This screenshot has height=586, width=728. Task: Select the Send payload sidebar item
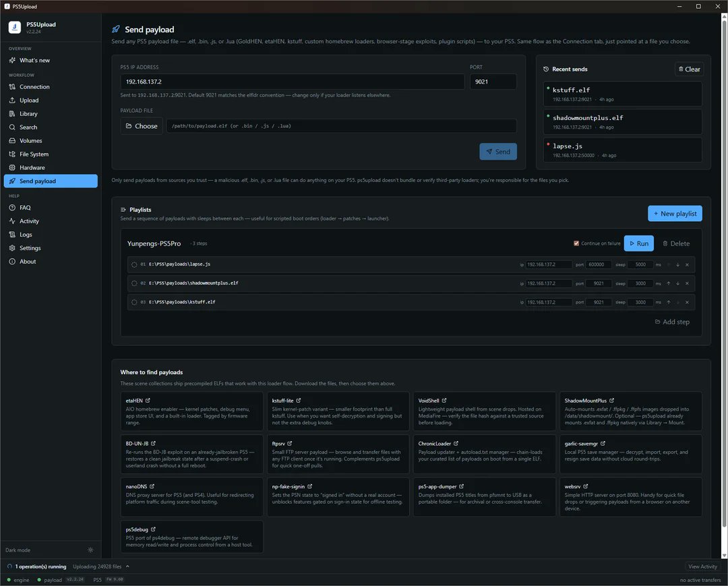tap(51, 181)
